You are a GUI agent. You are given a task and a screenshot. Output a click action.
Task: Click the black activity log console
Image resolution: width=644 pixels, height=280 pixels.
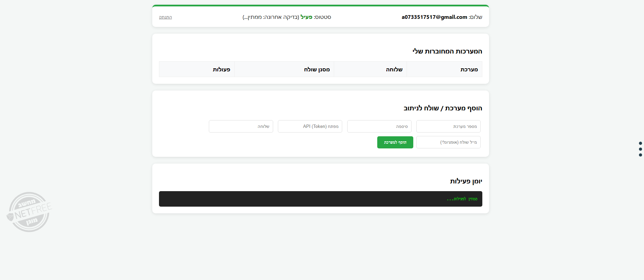tap(320, 199)
